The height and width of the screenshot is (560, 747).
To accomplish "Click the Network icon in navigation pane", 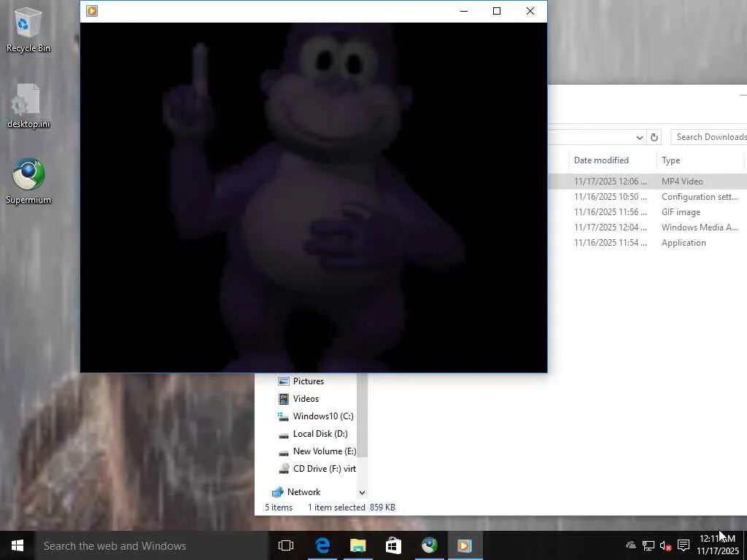I will 278,492.
